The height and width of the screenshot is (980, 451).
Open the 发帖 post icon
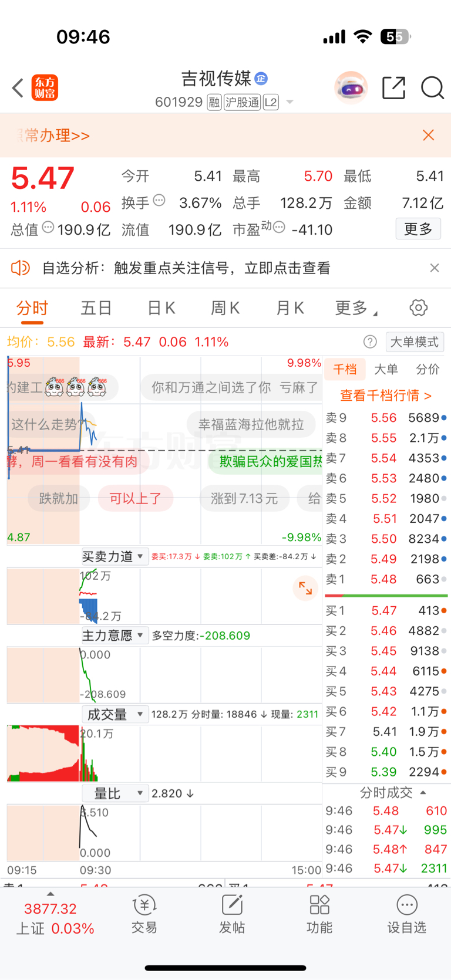point(232,914)
